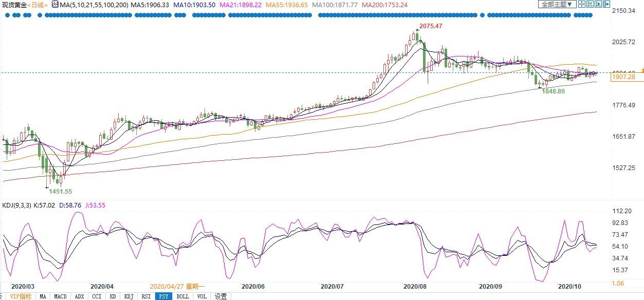Switch to the MACD indicator tab
644x300 pixels.
coord(61,296)
